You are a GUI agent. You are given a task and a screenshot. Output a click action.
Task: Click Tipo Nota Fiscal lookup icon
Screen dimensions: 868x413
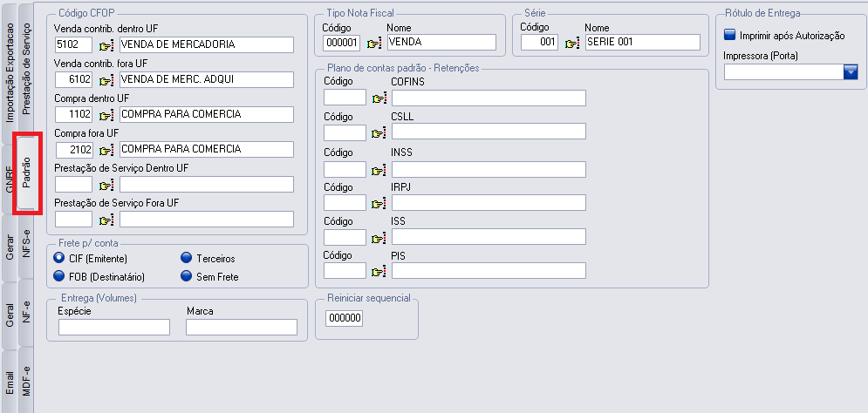[x=373, y=44]
